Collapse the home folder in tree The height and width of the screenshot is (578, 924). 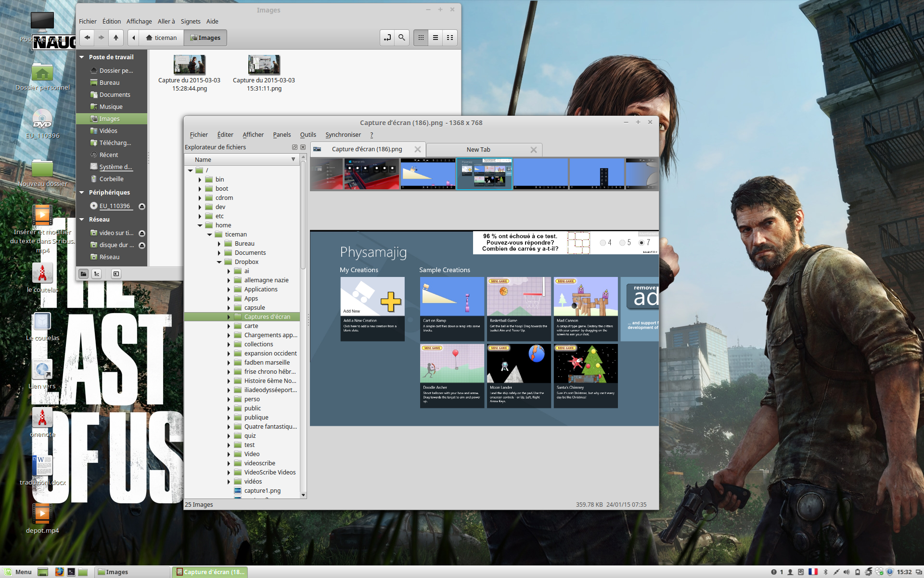(200, 225)
